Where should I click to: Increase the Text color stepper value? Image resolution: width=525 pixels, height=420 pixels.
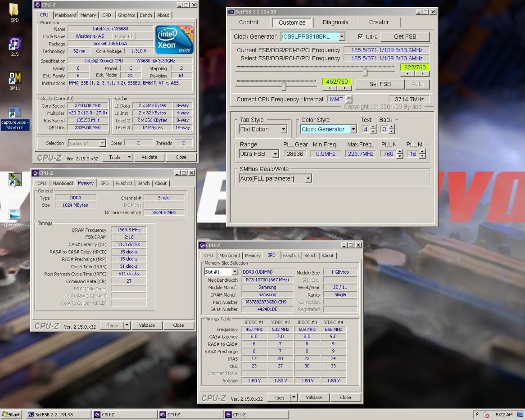(x=373, y=127)
